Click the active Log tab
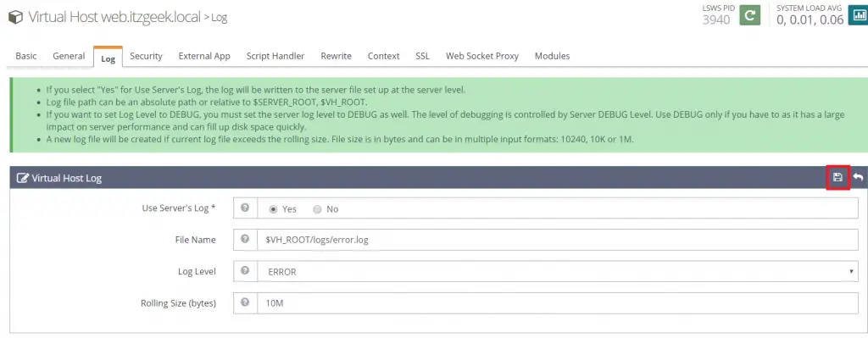The height and width of the screenshot is (338, 868). point(108,58)
